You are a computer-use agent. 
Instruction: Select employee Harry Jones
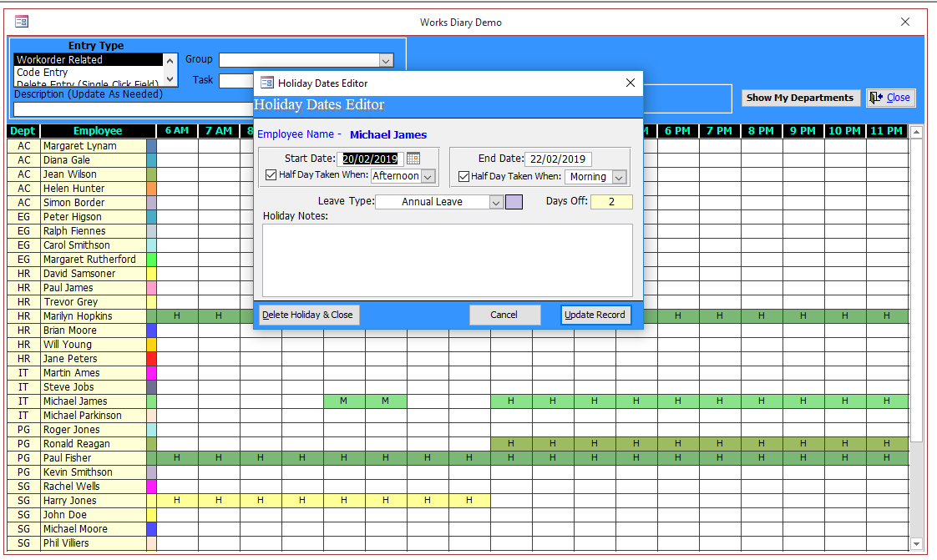click(94, 500)
